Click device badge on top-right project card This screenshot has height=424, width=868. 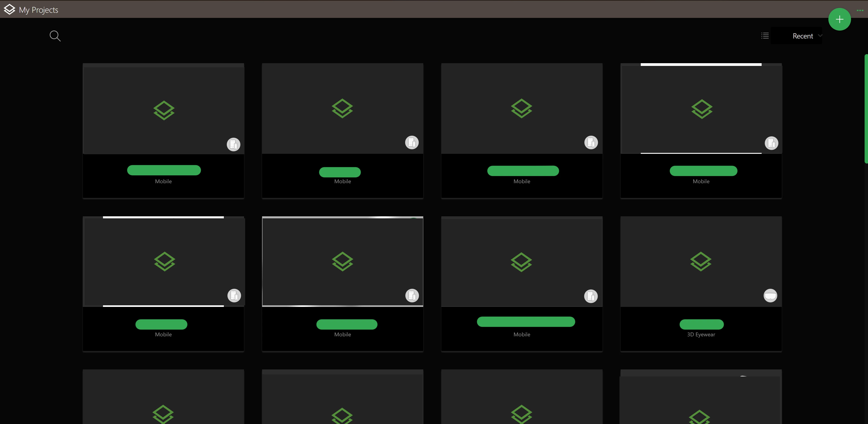coord(771,143)
